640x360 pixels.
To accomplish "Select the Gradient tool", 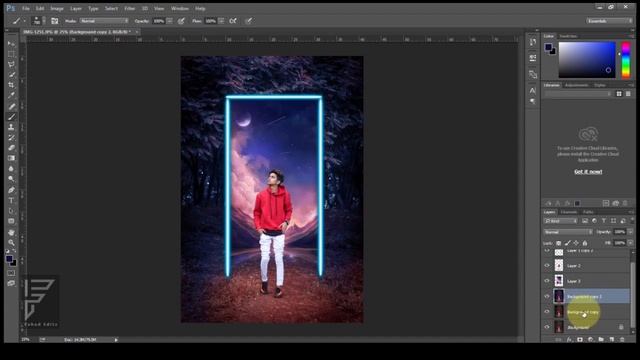I will pyautogui.click(x=11, y=158).
